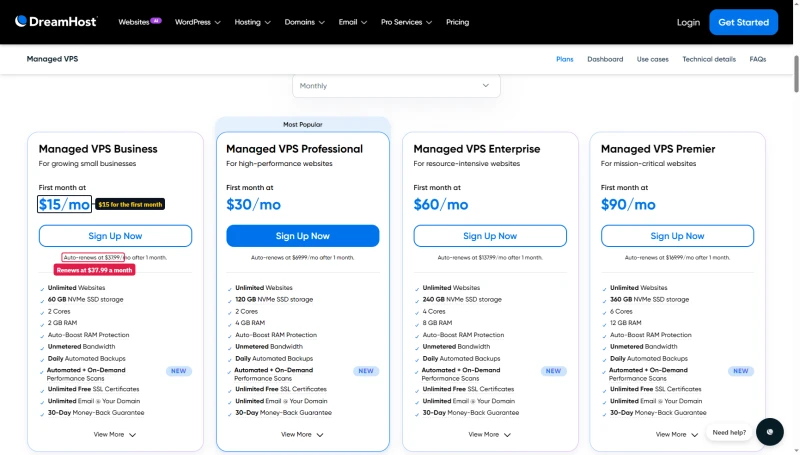Click Premier plan 30-Day Money-Back Guarantee
The image size is (800, 455).
(658, 413)
